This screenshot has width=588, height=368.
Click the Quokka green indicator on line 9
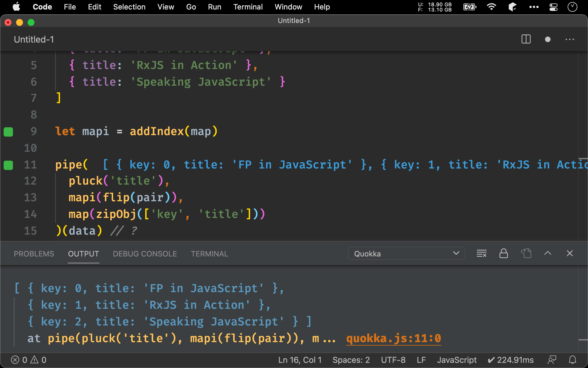(x=8, y=132)
